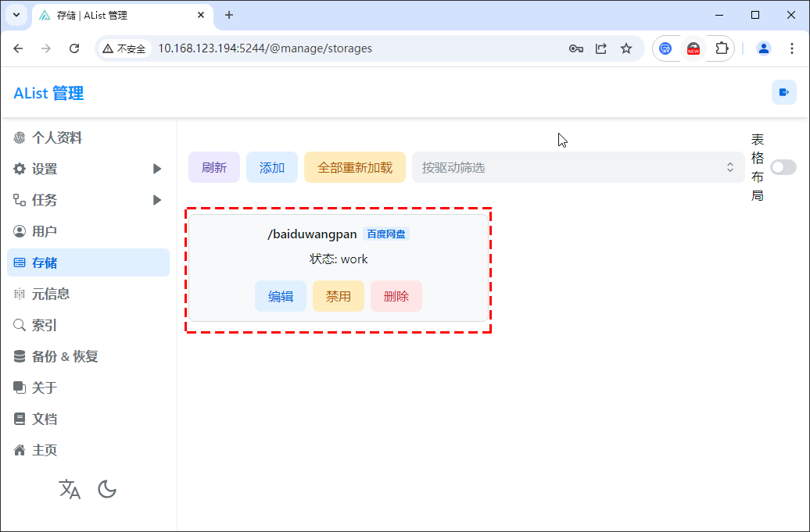Open the language switcher icon

click(x=70, y=489)
